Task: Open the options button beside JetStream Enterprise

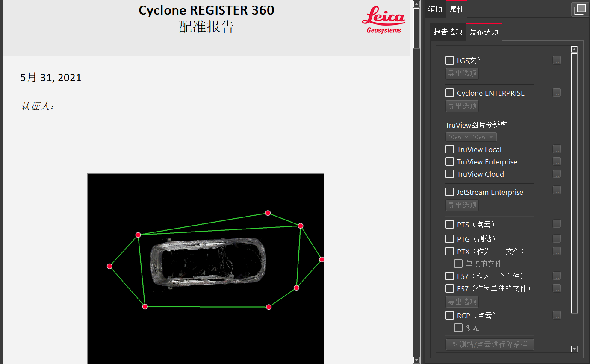Action: pyautogui.click(x=557, y=190)
